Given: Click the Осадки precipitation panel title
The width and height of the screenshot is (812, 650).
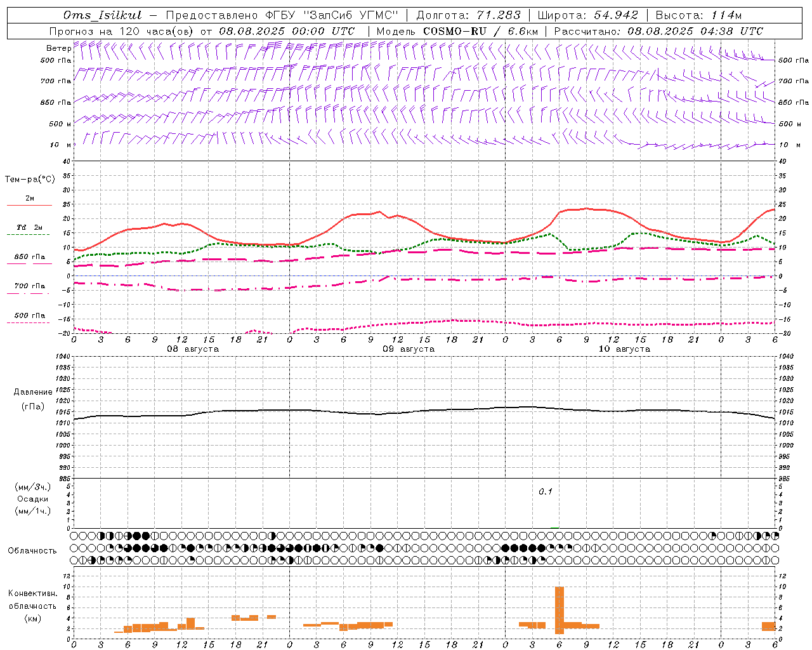Looking at the screenshot, I should [33, 499].
